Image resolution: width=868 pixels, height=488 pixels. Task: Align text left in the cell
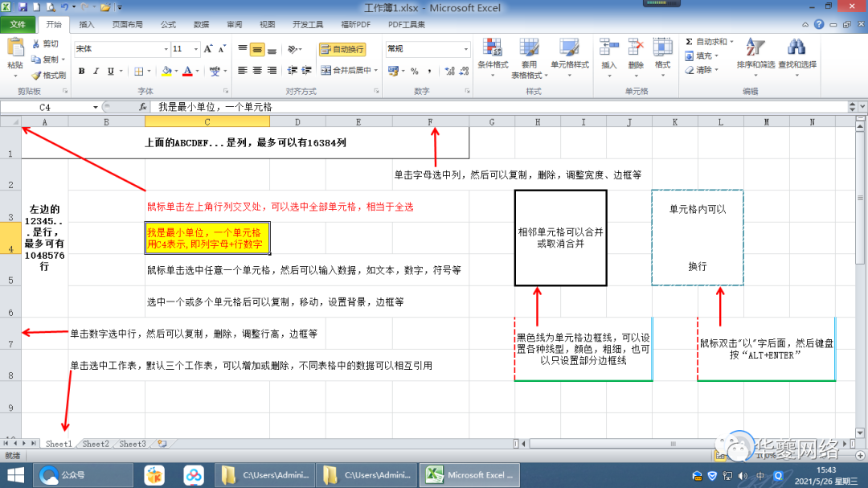click(243, 71)
